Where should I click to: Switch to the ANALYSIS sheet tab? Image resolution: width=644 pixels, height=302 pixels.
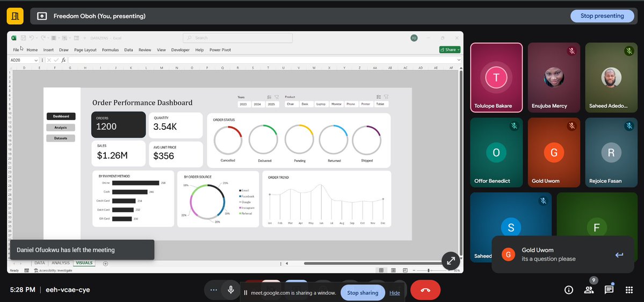coord(60,263)
